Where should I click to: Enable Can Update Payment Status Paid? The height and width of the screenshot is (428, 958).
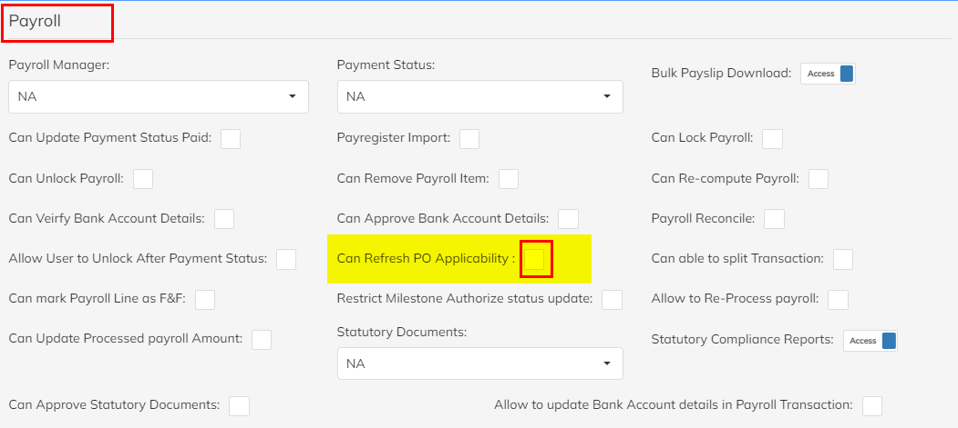(x=230, y=139)
